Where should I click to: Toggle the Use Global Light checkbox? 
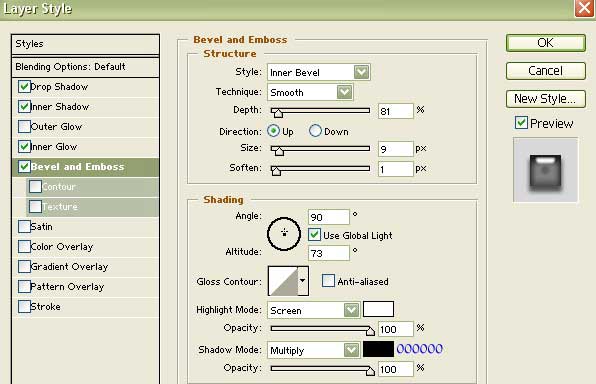[x=314, y=235]
